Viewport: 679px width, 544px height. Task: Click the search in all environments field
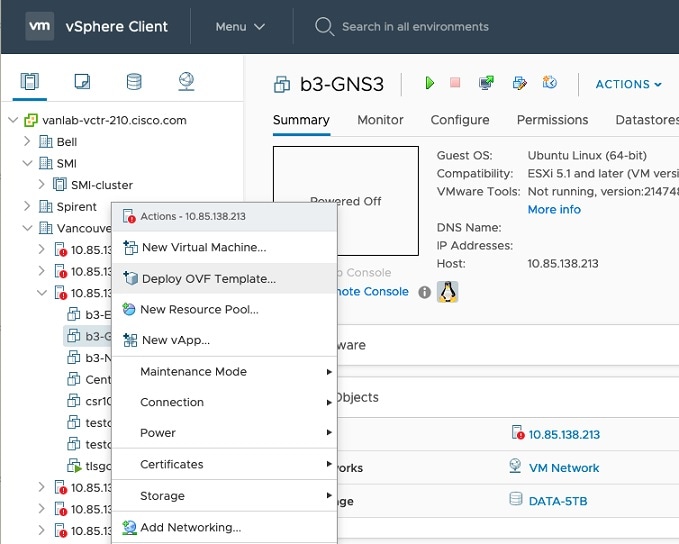click(415, 27)
